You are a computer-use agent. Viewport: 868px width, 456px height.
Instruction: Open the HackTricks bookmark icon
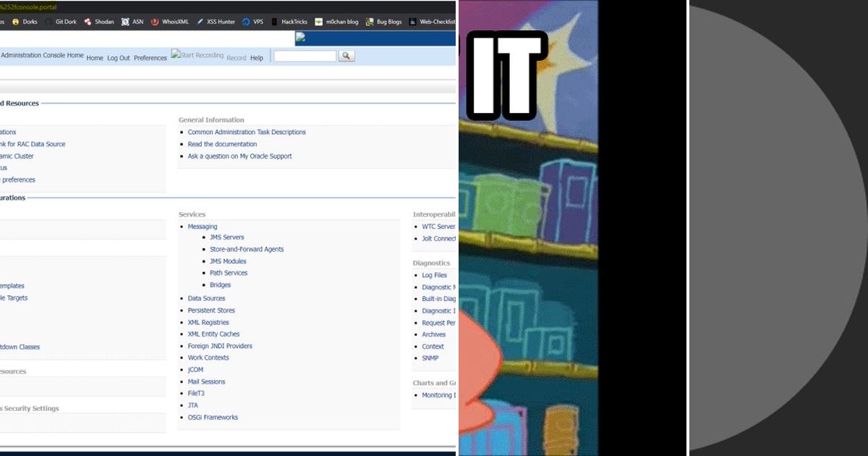coord(275,22)
